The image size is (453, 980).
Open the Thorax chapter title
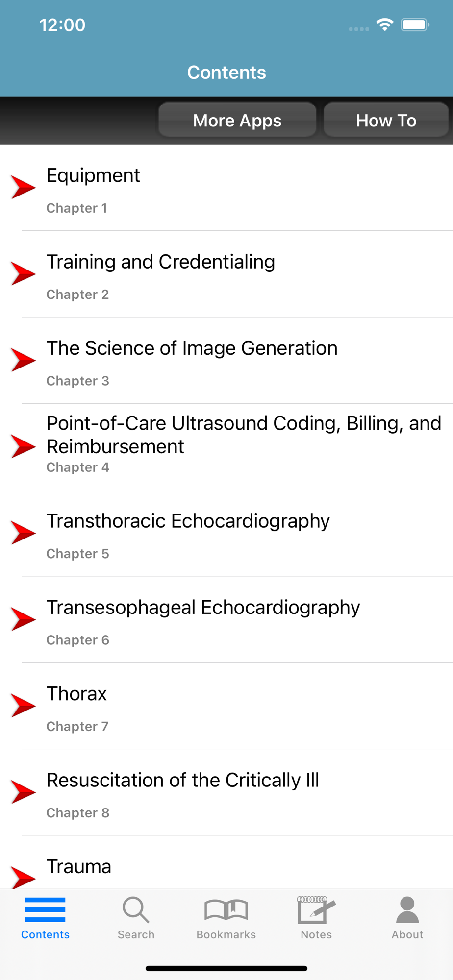point(76,694)
